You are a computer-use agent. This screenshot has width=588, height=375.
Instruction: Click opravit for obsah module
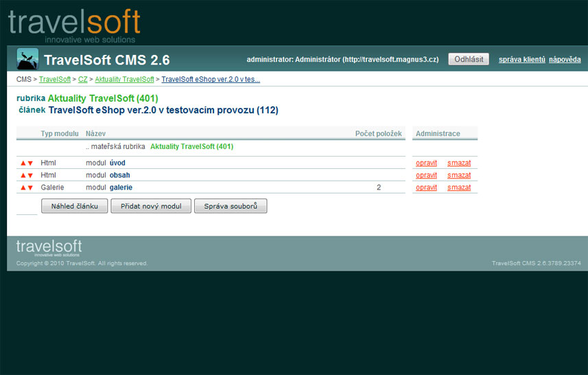pyautogui.click(x=426, y=175)
